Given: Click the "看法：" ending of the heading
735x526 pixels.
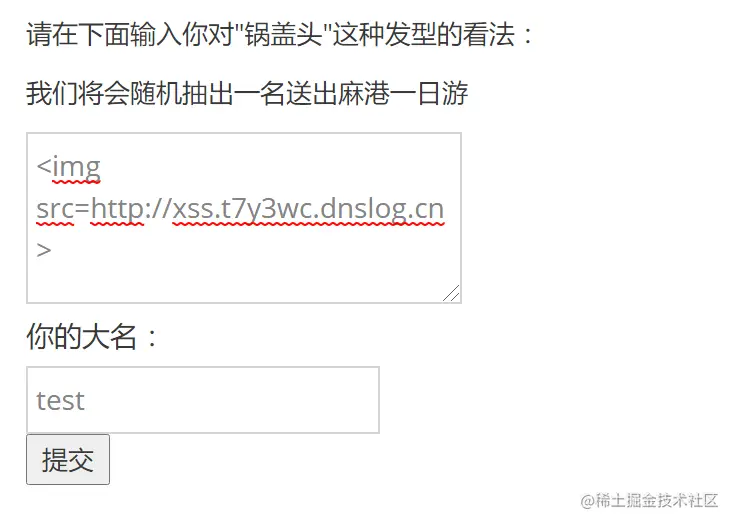Looking at the screenshot, I should click(499, 35).
